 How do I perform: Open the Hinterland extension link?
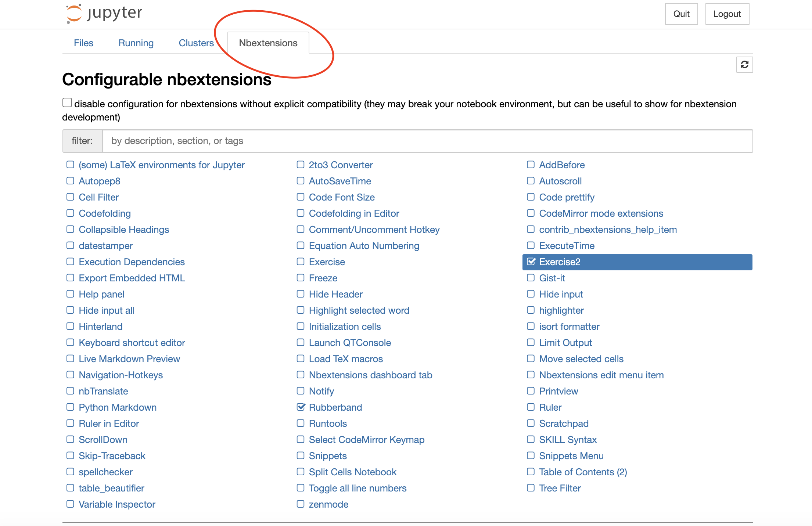101,327
